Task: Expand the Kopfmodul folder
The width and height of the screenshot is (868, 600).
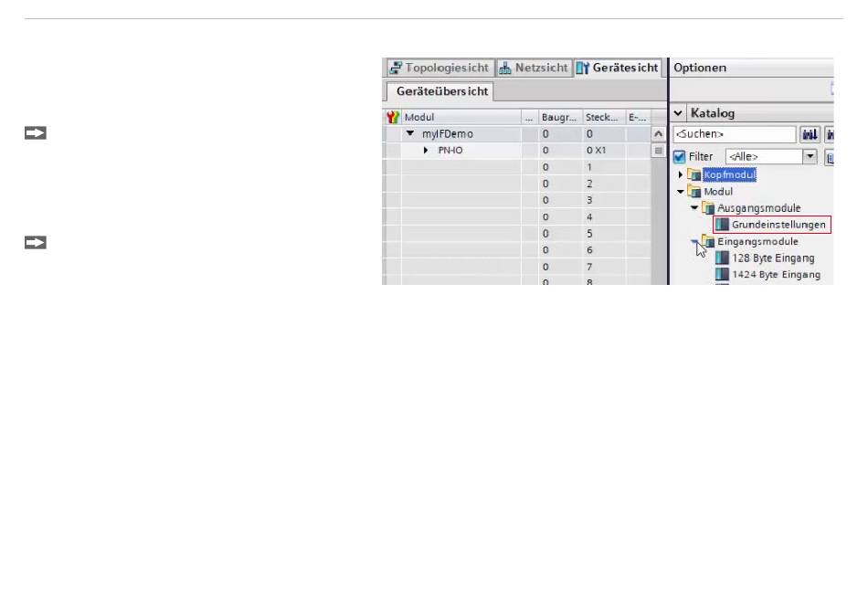Action: [x=681, y=175]
